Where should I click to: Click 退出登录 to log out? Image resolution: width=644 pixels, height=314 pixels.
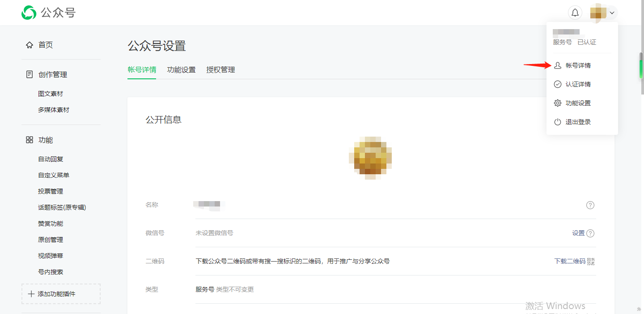[x=578, y=122]
